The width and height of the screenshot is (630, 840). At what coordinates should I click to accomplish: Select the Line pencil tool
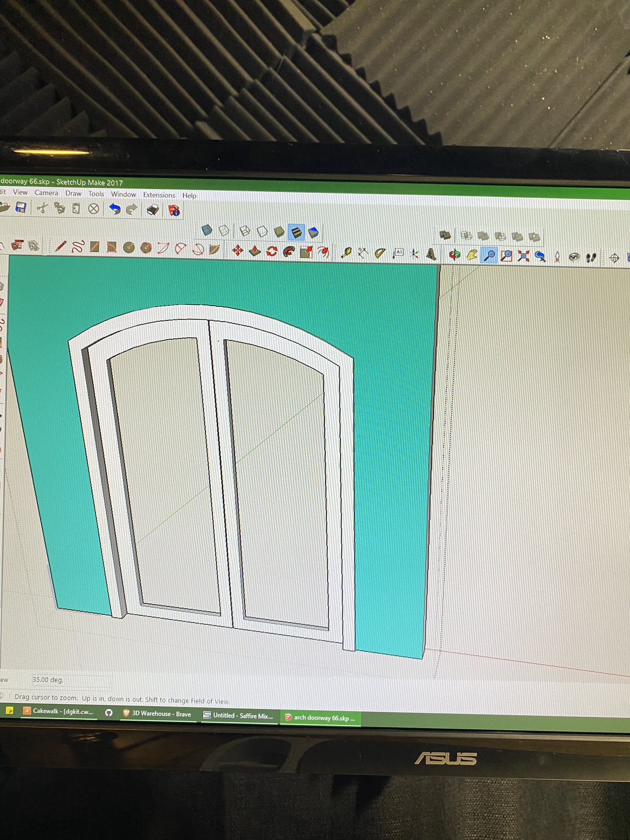click(x=60, y=247)
